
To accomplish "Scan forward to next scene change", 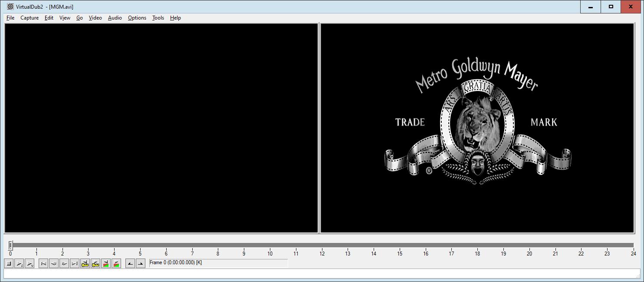I will (116, 263).
